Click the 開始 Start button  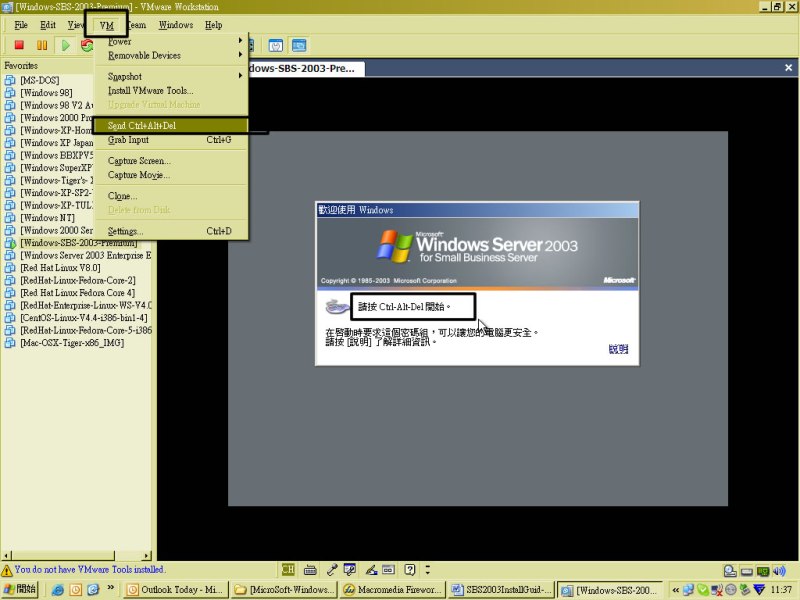(20, 589)
